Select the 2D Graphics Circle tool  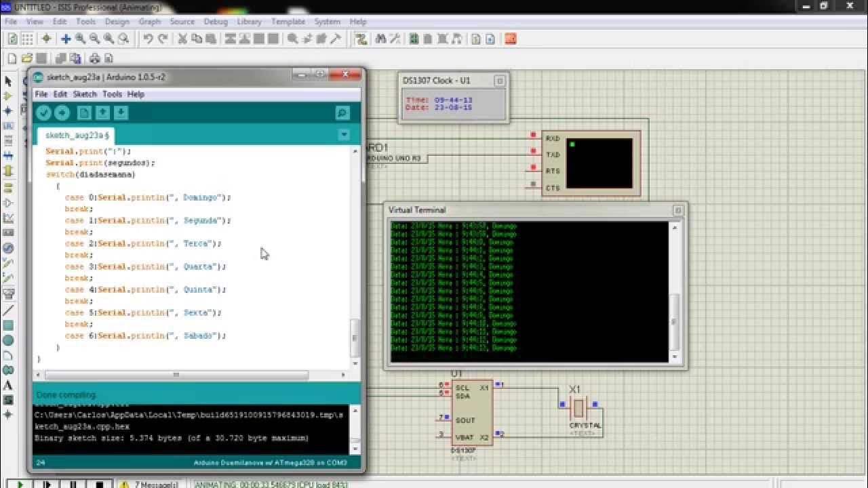coord(8,340)
